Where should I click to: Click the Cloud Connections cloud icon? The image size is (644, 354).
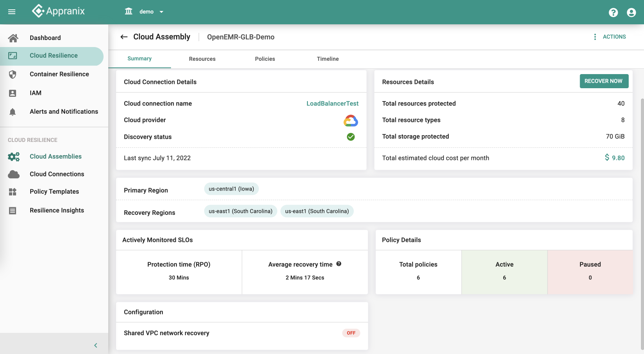pyautogui.click(x=14, y=174)
